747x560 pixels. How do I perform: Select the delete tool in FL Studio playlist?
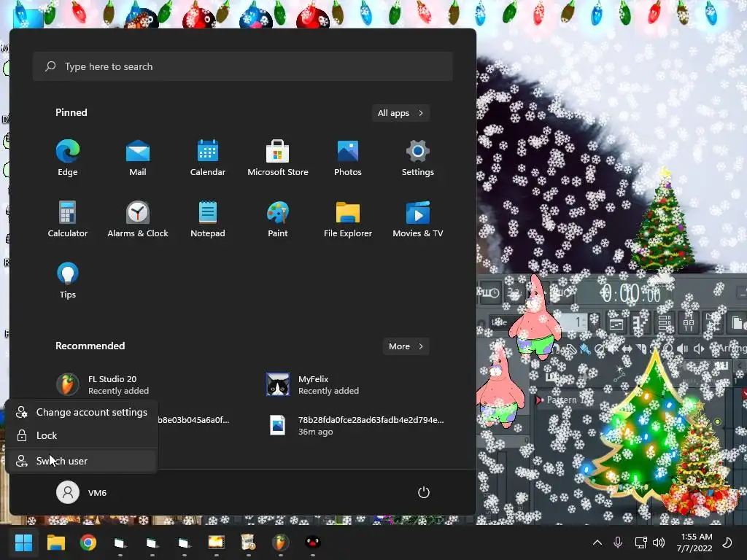[x=600, y=349]
